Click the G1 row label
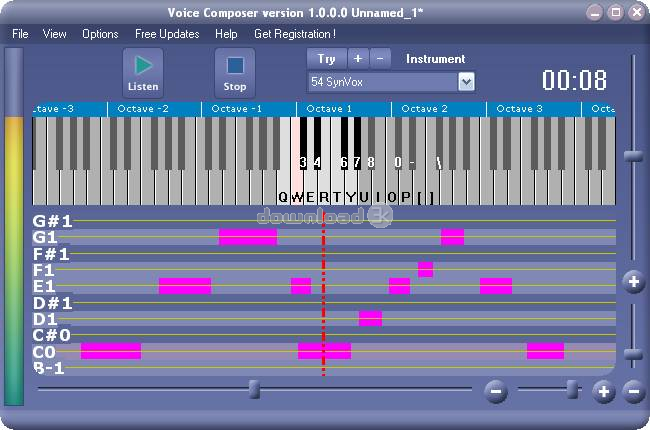 coord(45,237)
